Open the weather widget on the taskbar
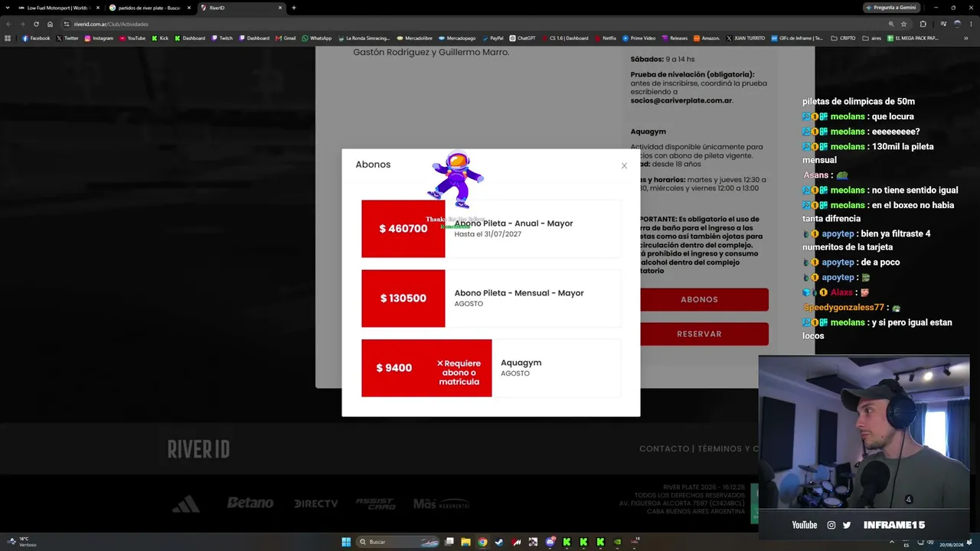The height and width of the screenshot is (551, 980). 23,542
